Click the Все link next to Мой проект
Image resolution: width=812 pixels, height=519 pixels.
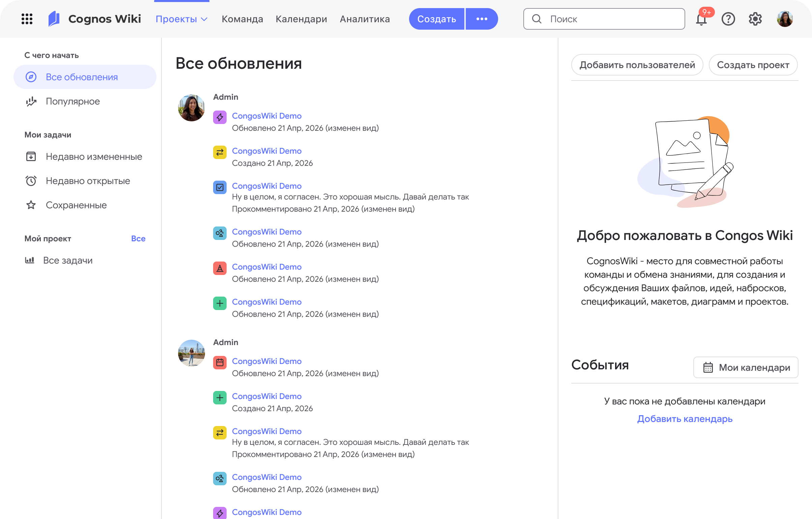(138, 239)
